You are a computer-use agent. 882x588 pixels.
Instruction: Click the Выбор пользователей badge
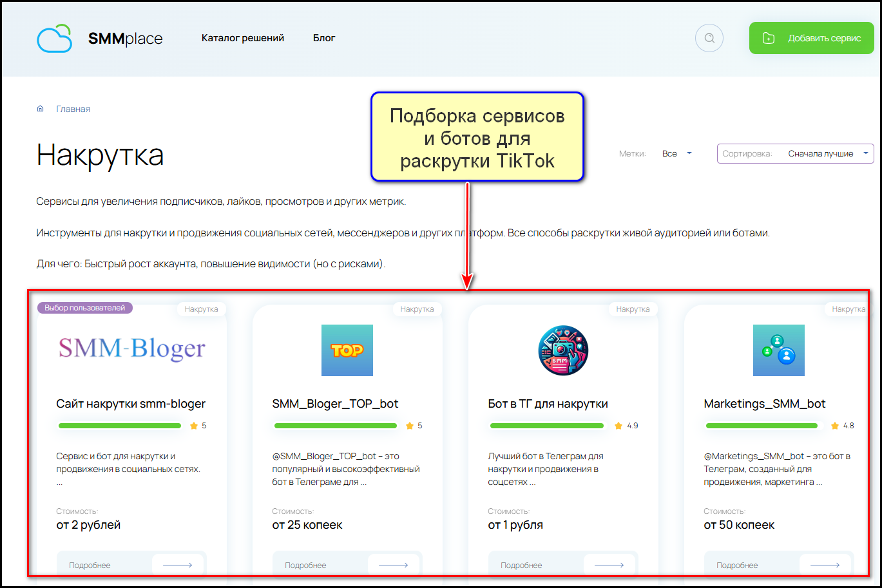85,308
